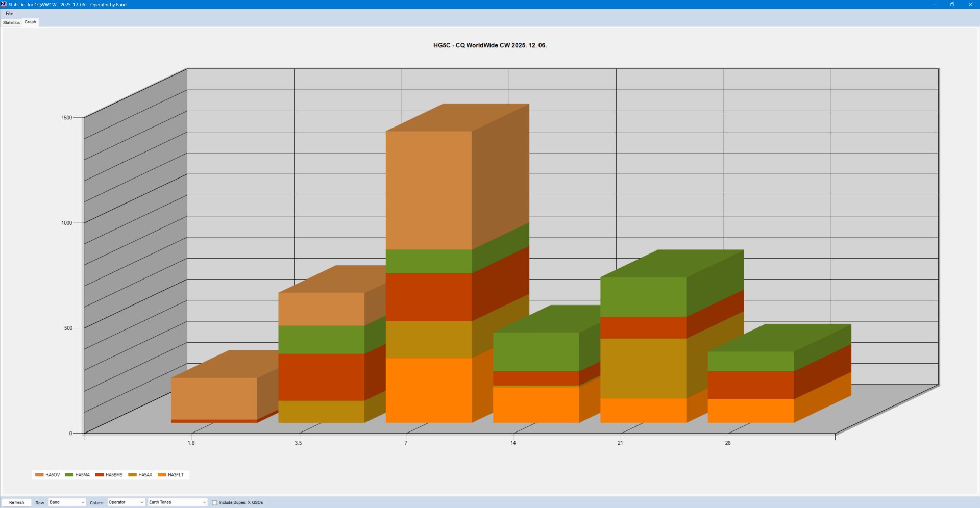
Task: Click the HA5BMS legend swatch
Action: click(100, 475)
